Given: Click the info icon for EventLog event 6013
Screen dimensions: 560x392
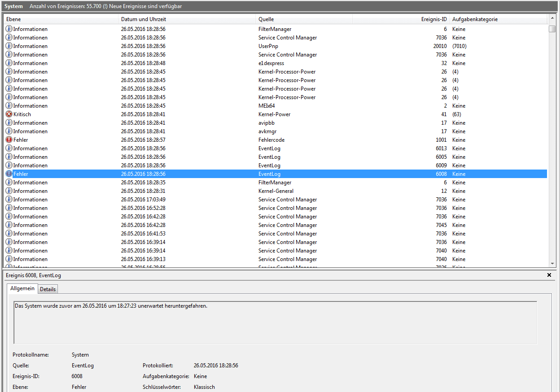Looking at the screenshot, I should (9, 148).
